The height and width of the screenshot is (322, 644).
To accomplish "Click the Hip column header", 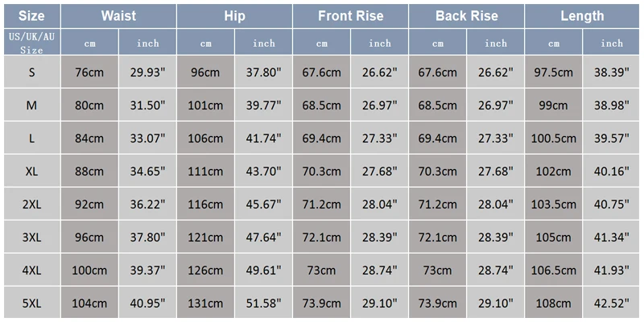I will pos(234,16).
